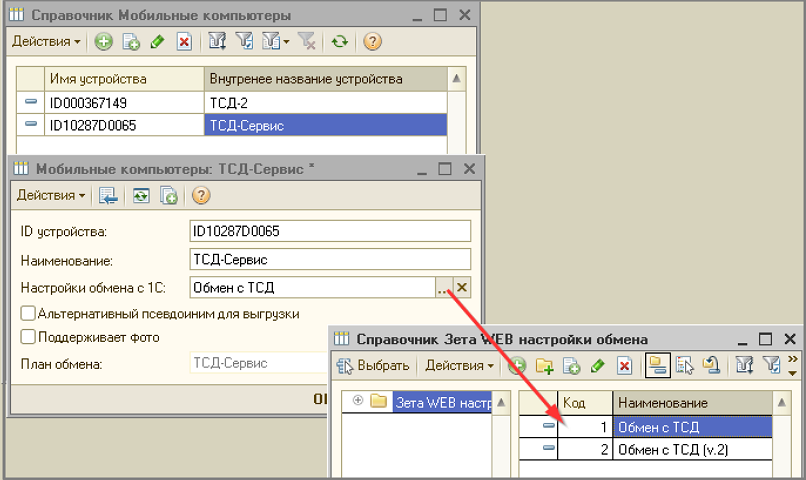The width and height of the screenshot is (806, 480).
Task: Select the Зета WEB настр folder in tree
Action: (x=443, y=403)
